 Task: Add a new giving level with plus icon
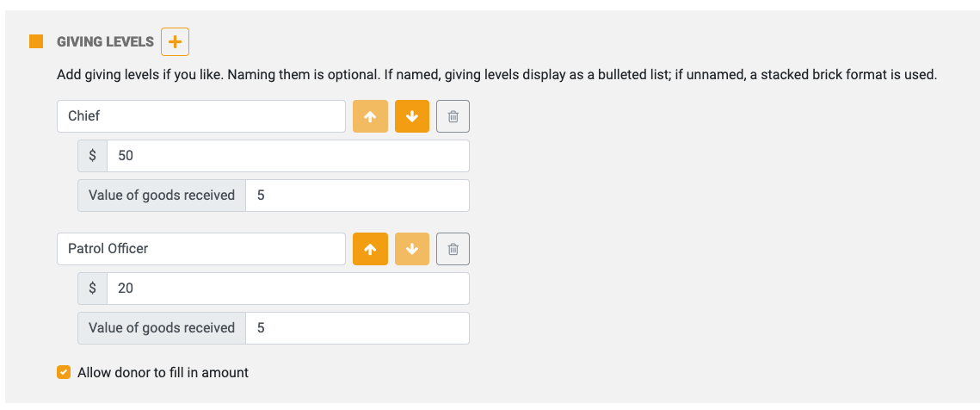point(175,42)
